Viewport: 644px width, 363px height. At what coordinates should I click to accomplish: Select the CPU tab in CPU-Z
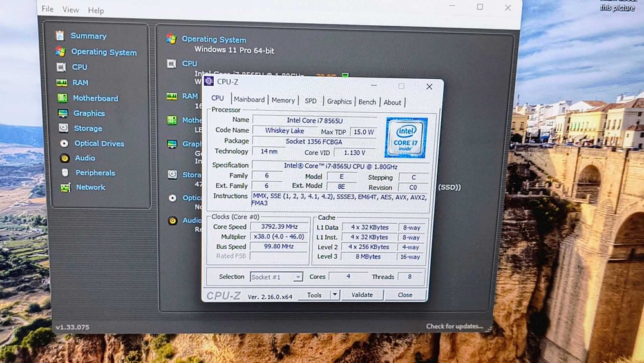point(217,98)
